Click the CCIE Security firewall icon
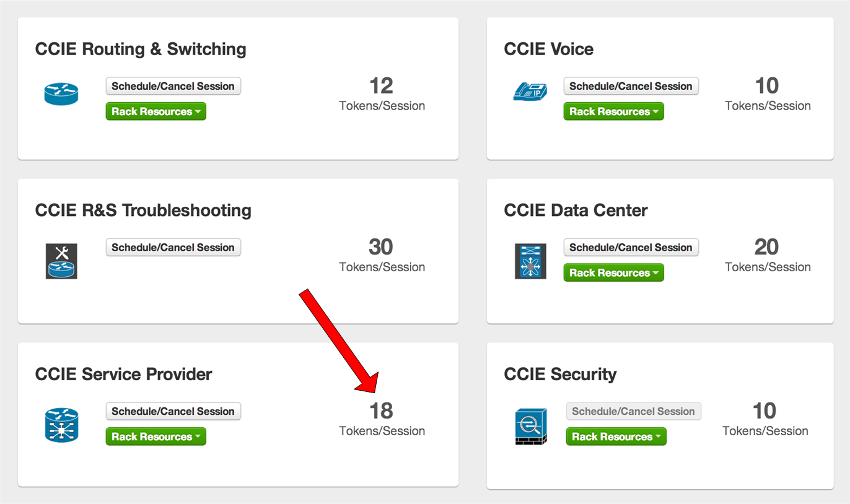The image size is (850, 504). click(x=531, y=426)
